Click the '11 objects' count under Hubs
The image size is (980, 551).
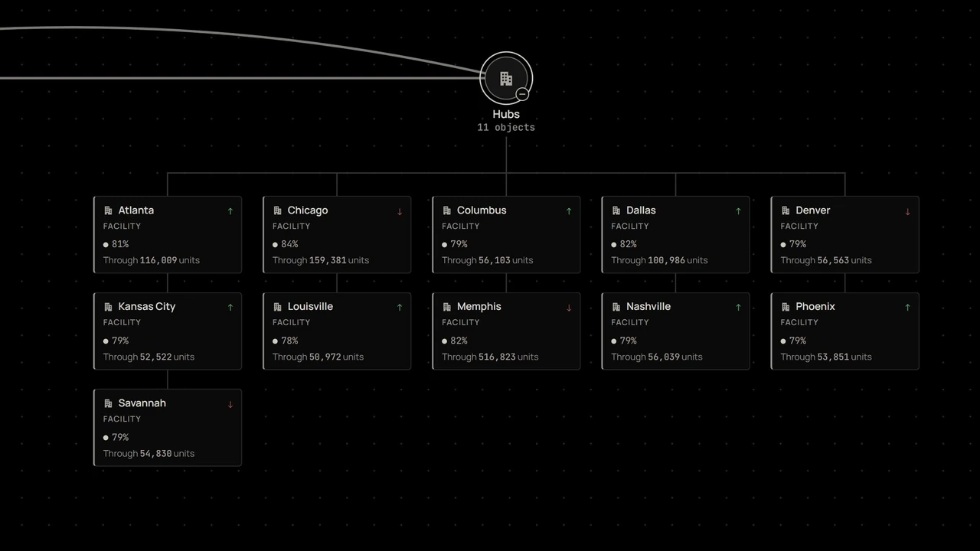[x=506, y=128]
